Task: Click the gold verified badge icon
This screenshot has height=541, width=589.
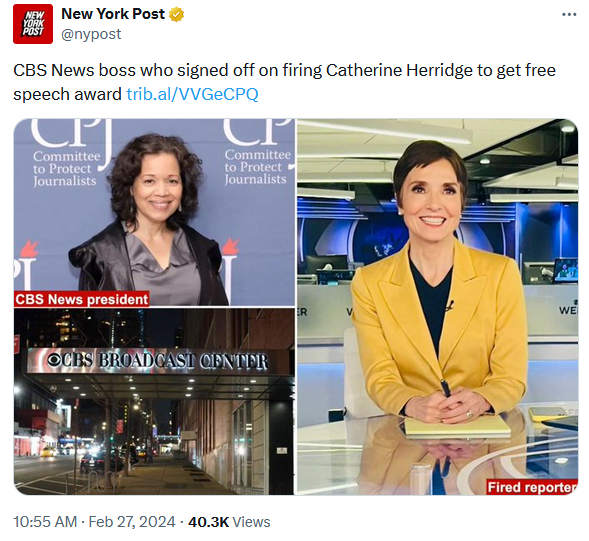Action: (x=176, y=15)
